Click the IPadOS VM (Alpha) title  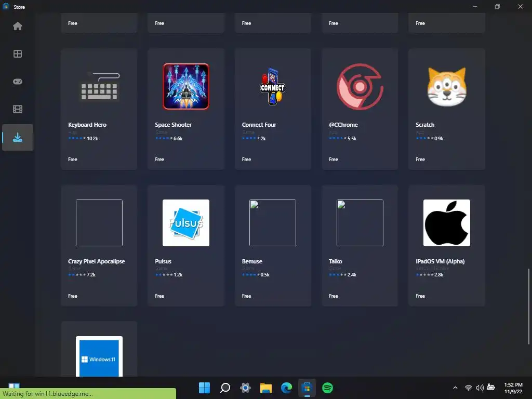tap(441, 261)
